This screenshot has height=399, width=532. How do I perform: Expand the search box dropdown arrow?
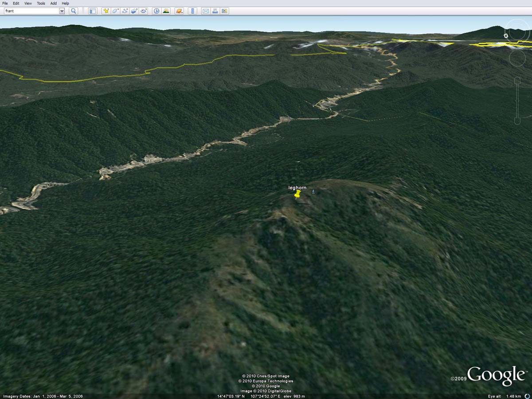pos(62,11)
